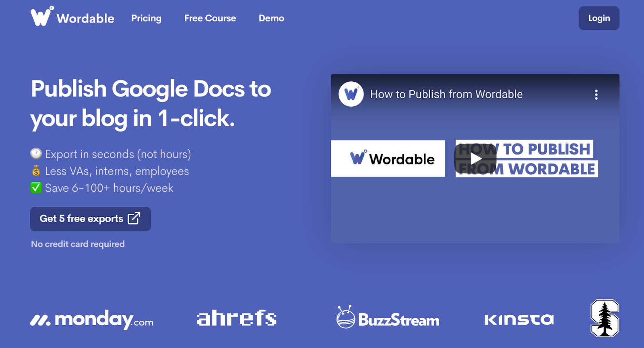Open the video's three-dot options menu

click(596, 95)
